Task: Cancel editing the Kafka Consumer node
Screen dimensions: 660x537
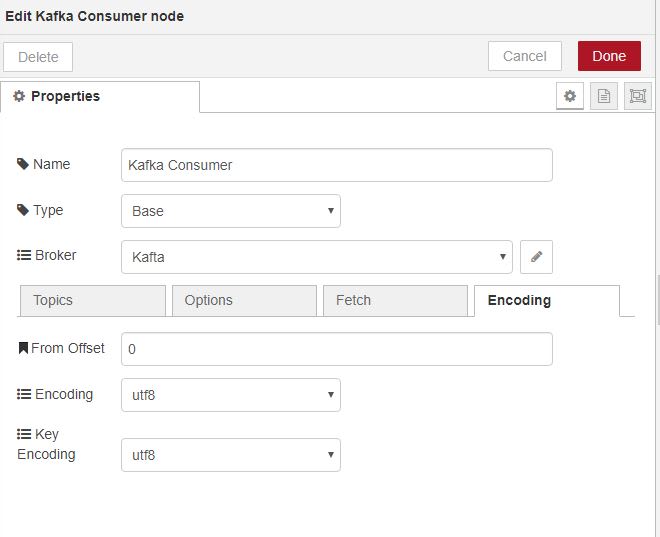Action: point(524,56)
